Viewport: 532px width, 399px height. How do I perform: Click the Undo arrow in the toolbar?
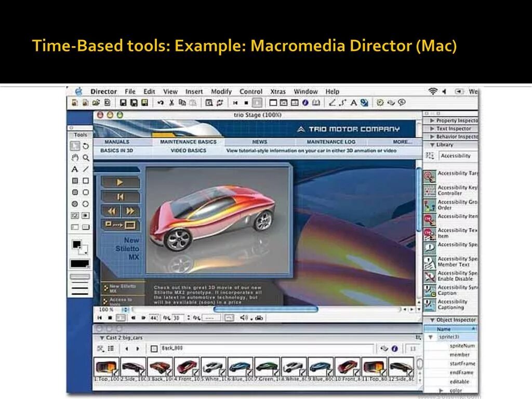tap(161, 102)
